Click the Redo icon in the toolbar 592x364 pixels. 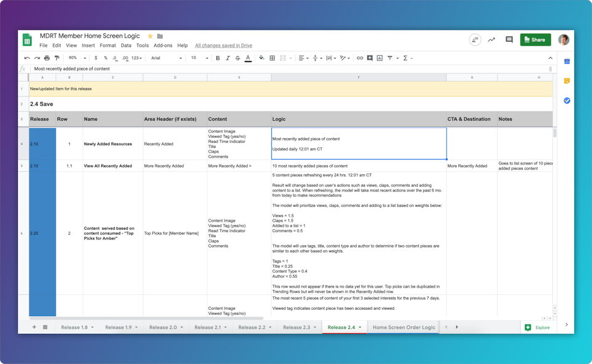[x=37, y=58]
